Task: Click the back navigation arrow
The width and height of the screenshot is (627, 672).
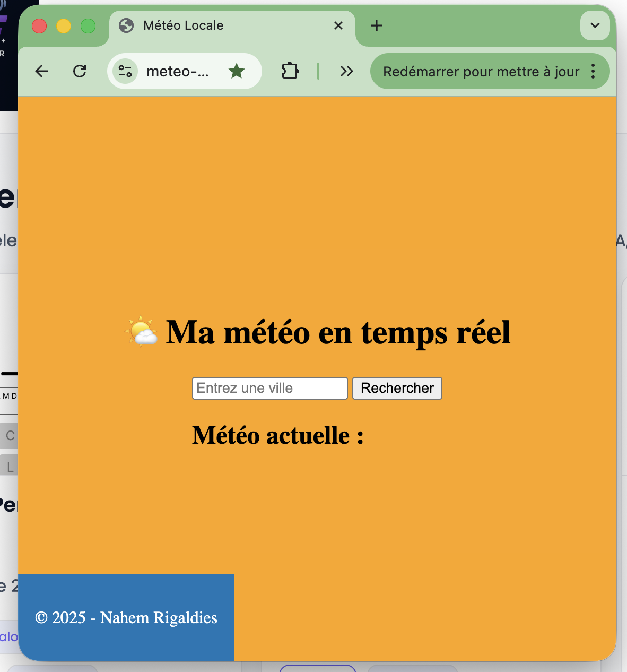Action: pyautogui.click(x=41, y=71)
